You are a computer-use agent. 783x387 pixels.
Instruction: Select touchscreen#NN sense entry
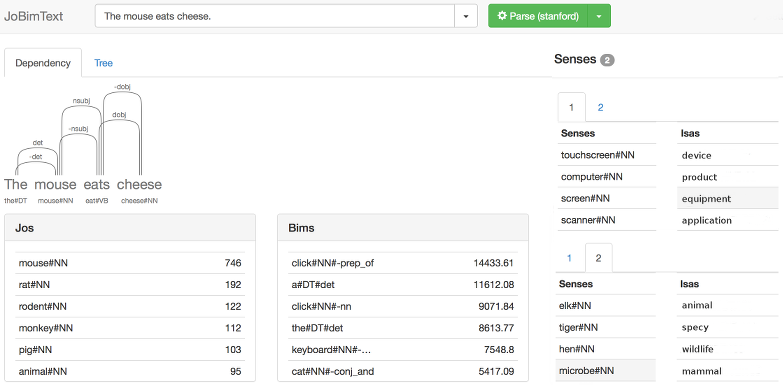[607, 155]
